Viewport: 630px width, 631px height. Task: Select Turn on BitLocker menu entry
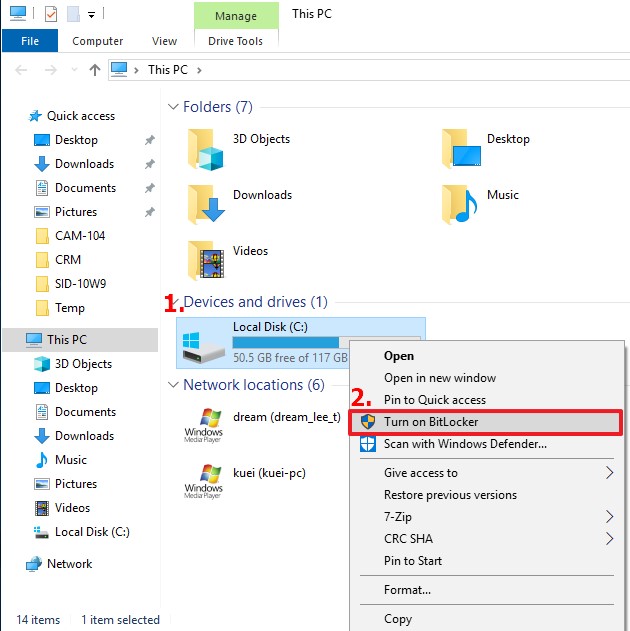click(x=431, y=422)
